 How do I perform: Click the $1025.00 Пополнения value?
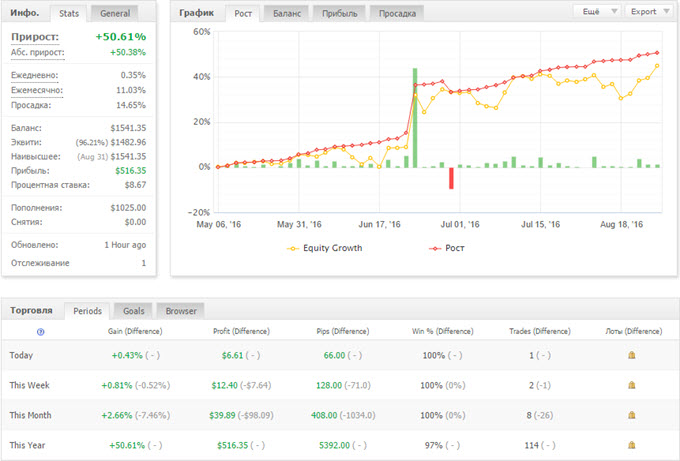click(128, 208)
